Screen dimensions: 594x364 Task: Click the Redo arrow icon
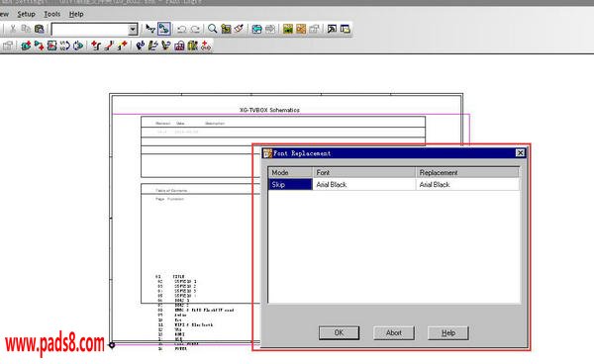pos(195,29)
